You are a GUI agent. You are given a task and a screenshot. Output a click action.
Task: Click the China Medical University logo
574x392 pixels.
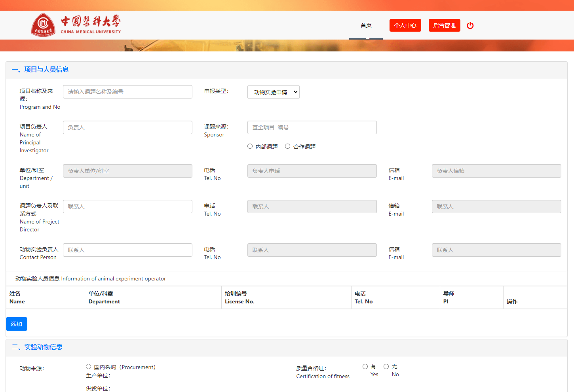(x=76, y=25)
